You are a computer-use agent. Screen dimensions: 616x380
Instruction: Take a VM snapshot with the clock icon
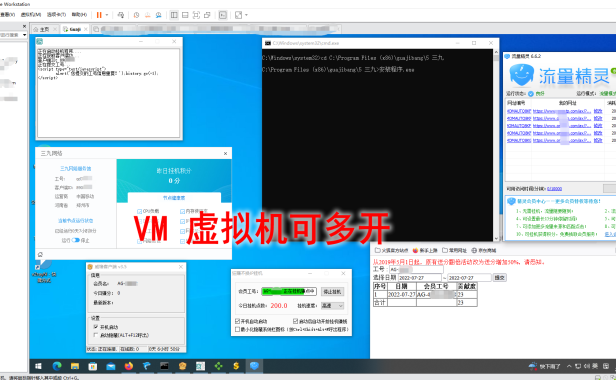coord(136,15)
